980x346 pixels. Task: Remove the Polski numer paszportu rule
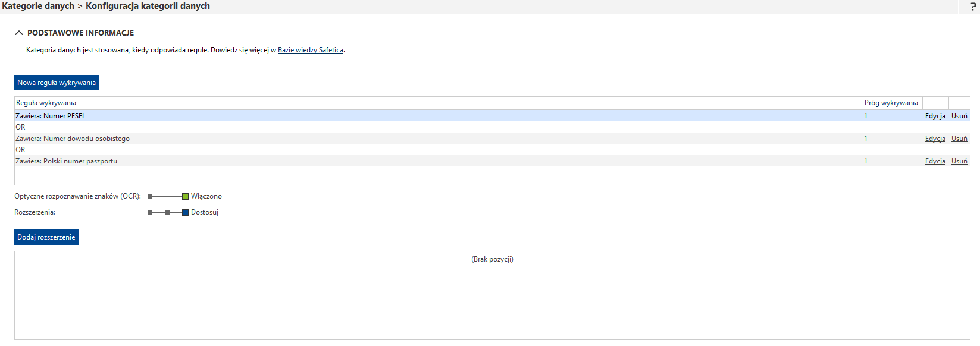coord(959,161)
